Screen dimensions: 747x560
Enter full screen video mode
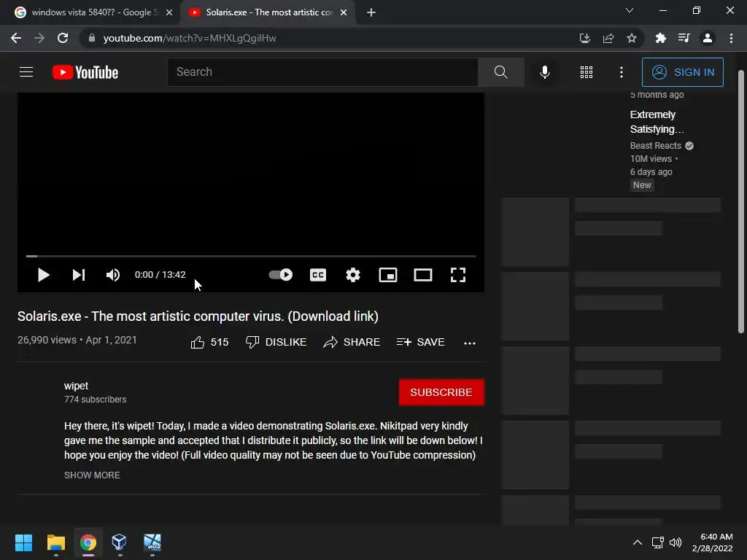(458, 275)
